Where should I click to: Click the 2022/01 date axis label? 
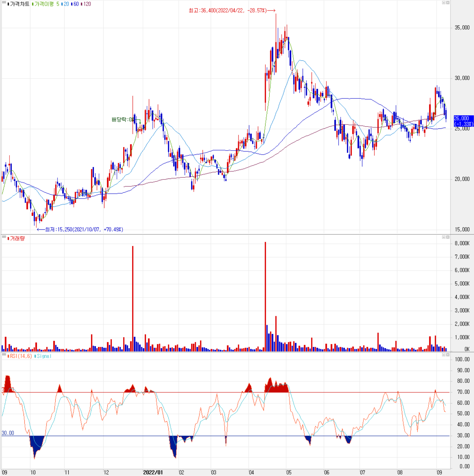[x=153, y=472]
